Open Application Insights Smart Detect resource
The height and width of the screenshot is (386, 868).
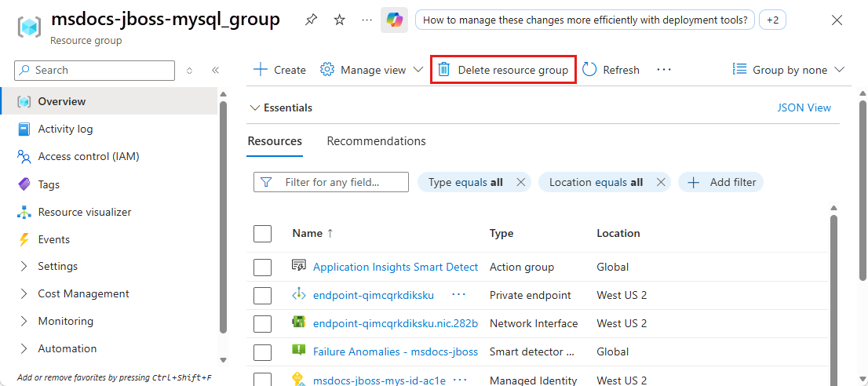(x=396, y=267)
